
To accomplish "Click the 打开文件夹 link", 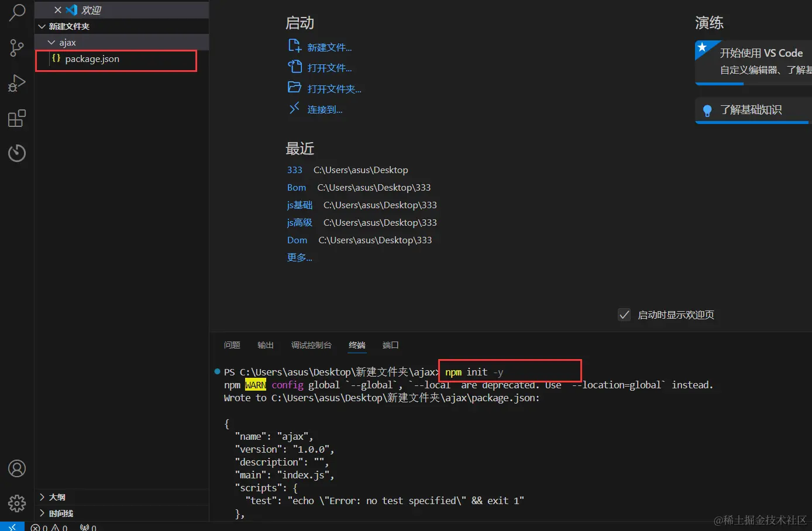I will (334, 88).
